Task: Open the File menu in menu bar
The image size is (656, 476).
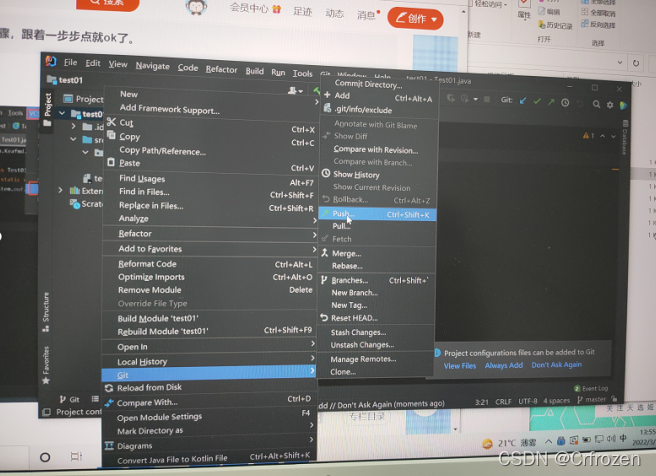Action: click(70, 63)
